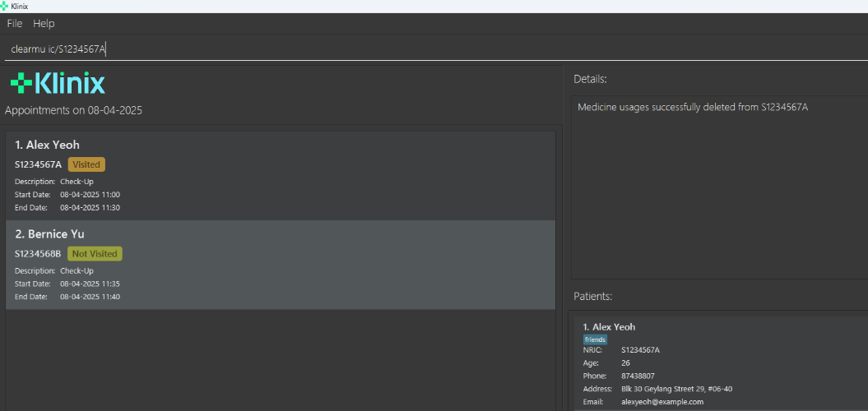Click Alex Yeoh's address in patient card
Screen dimensions: 868x411
click(x=676, y=389)
